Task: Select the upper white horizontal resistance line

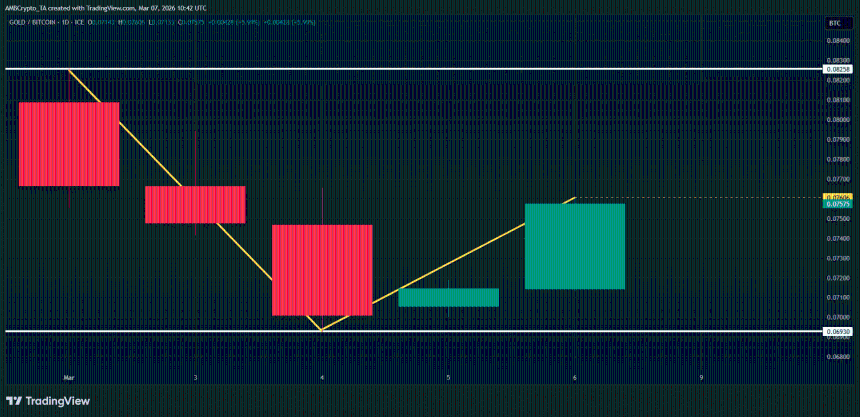Action: tap(400, 70)
